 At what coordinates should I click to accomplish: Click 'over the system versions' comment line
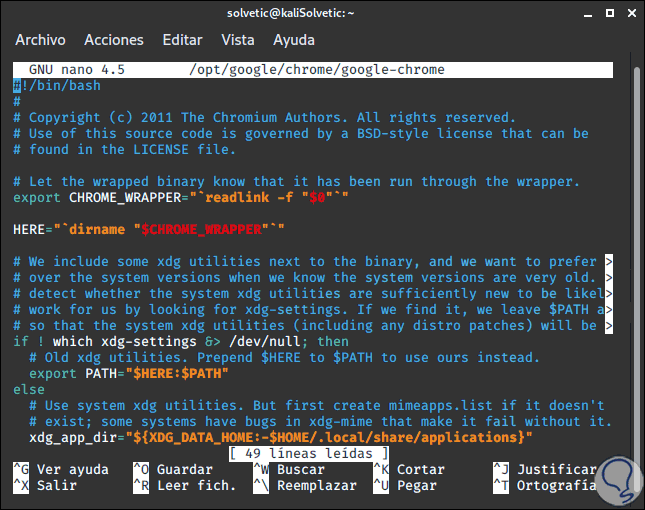304,278
